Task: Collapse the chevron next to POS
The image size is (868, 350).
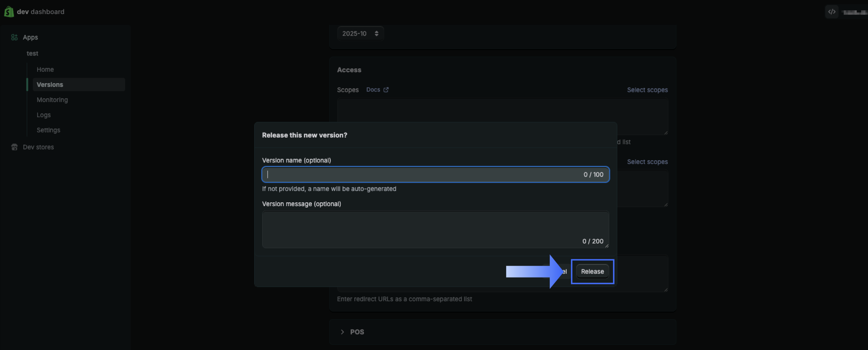Action: [343, 331]
